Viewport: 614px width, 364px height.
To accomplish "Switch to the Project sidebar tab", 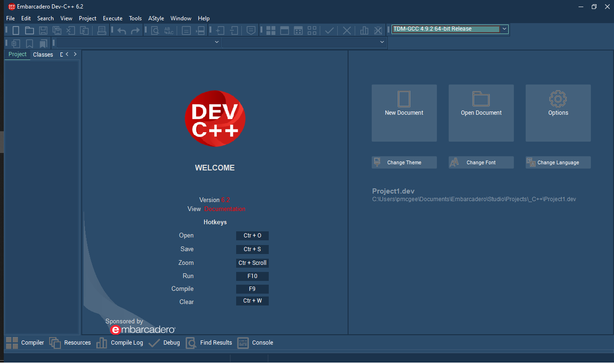I will pyautogui.click(x=17, y=54).
